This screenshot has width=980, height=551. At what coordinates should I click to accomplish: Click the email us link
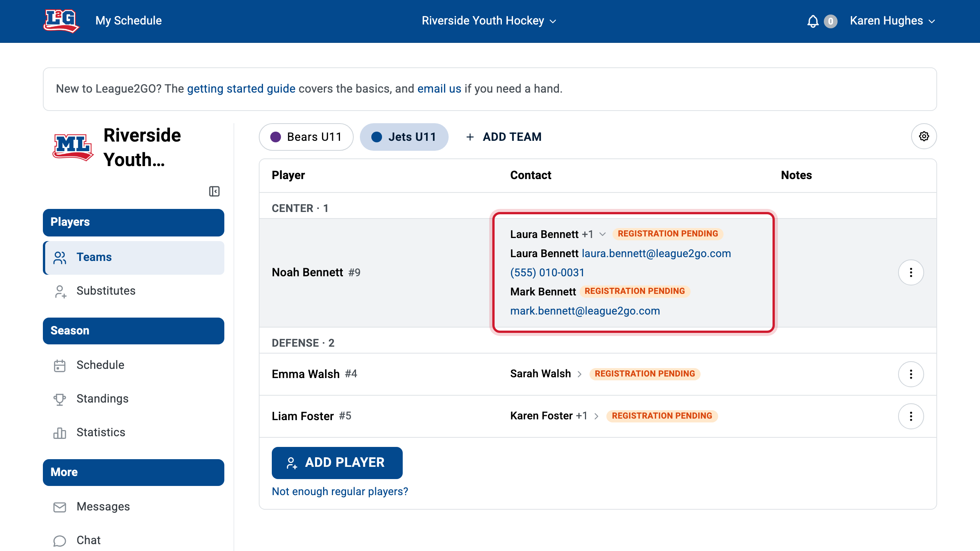click(439, 89)
